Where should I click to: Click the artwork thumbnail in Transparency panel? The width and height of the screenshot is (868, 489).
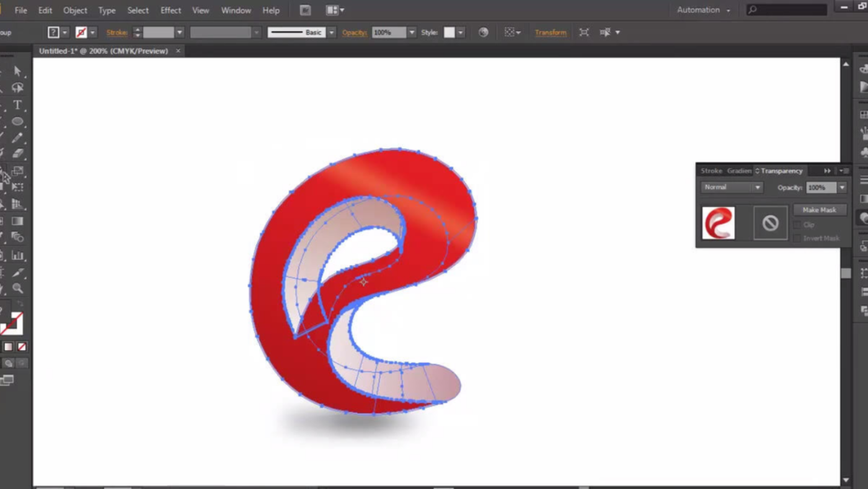719,223
